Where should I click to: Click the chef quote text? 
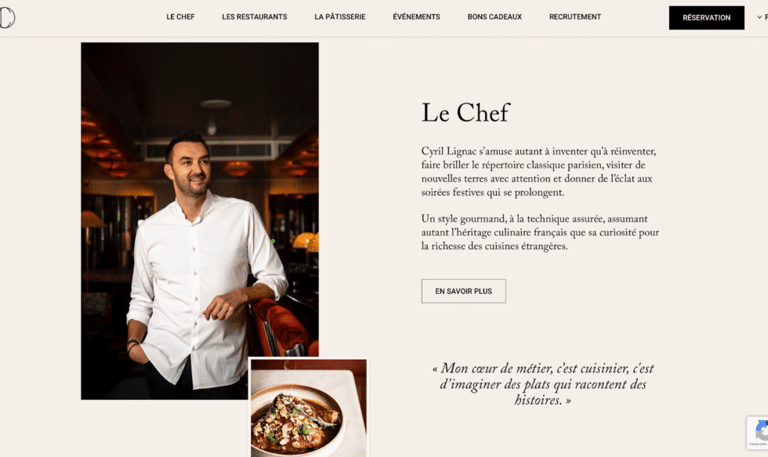pyautogui.click(x=543, y=384)
